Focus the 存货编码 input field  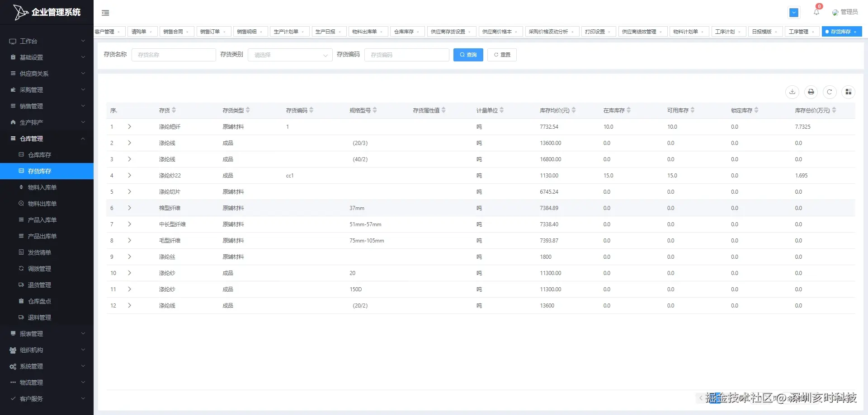pyautogui.click(x=407, y=55)
